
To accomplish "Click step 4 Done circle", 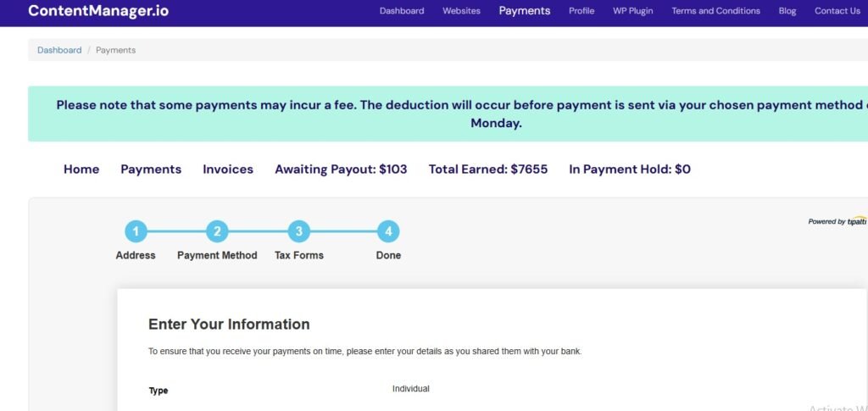I will pyautogui.click(x=388, y=231).
